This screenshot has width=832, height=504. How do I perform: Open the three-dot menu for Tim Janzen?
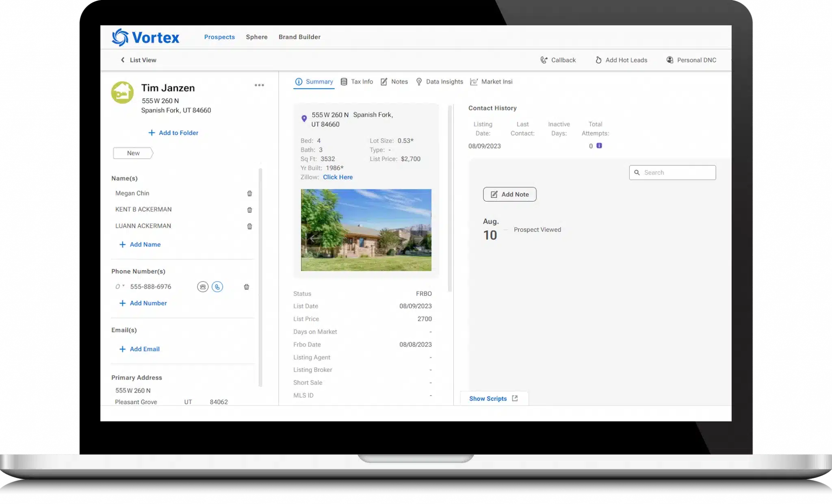tap(259, 85)
